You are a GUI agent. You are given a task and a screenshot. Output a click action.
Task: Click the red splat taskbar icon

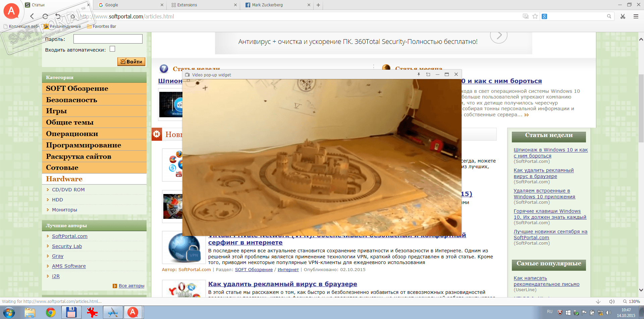click(x=92, y=313)
